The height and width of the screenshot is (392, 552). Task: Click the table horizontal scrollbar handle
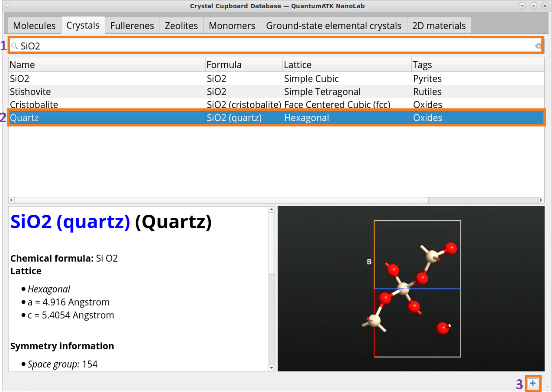coord(221,200)
